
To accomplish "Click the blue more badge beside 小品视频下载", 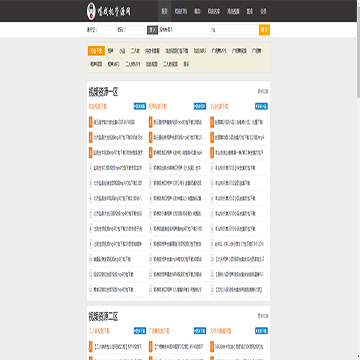I will 262,106.
